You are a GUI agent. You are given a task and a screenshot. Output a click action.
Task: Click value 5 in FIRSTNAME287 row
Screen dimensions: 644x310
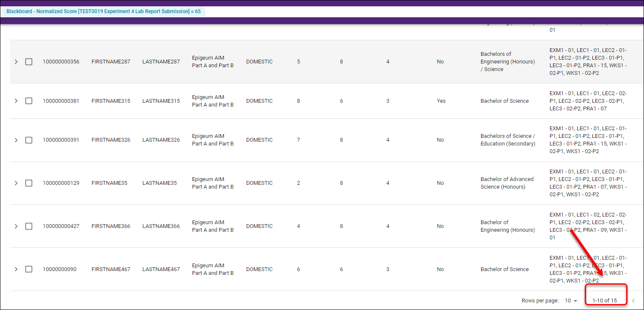298,62
